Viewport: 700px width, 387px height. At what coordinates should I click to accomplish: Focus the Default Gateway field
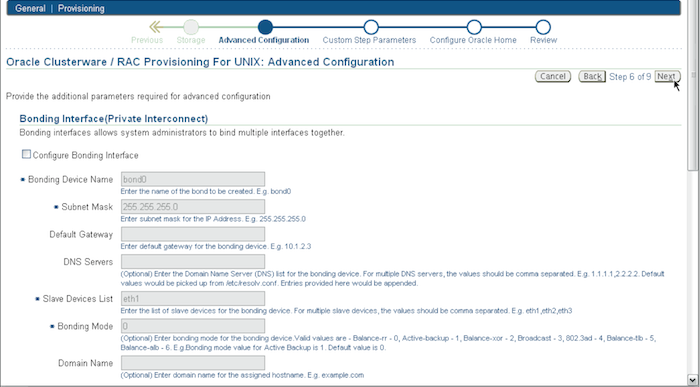pos(193,234)
